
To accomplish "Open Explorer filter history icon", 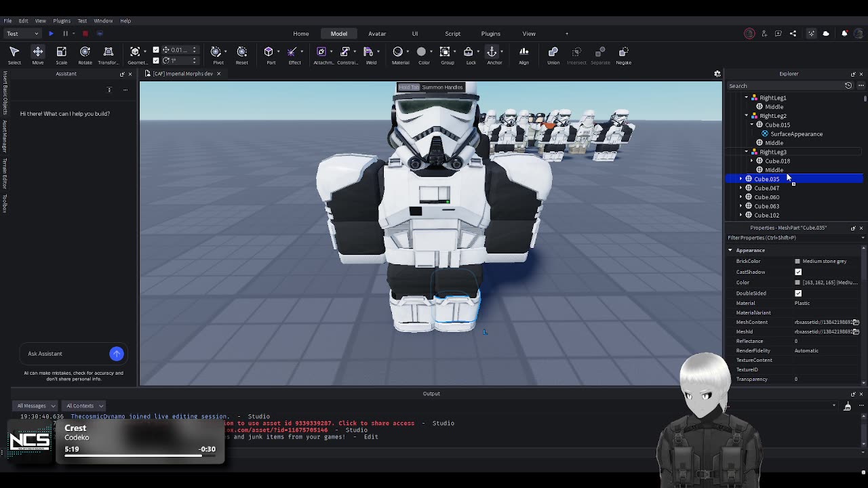I will (x=848, y=85).
